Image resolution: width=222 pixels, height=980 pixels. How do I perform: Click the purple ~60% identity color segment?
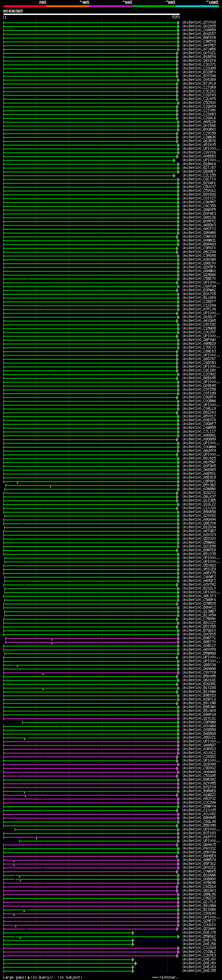111,6
